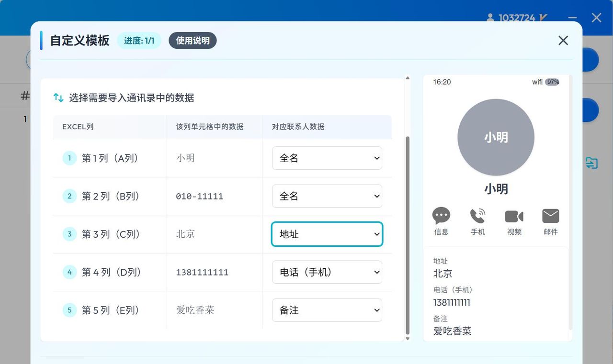
Task: Click row 1 in the background table
Action: (25, 119)
